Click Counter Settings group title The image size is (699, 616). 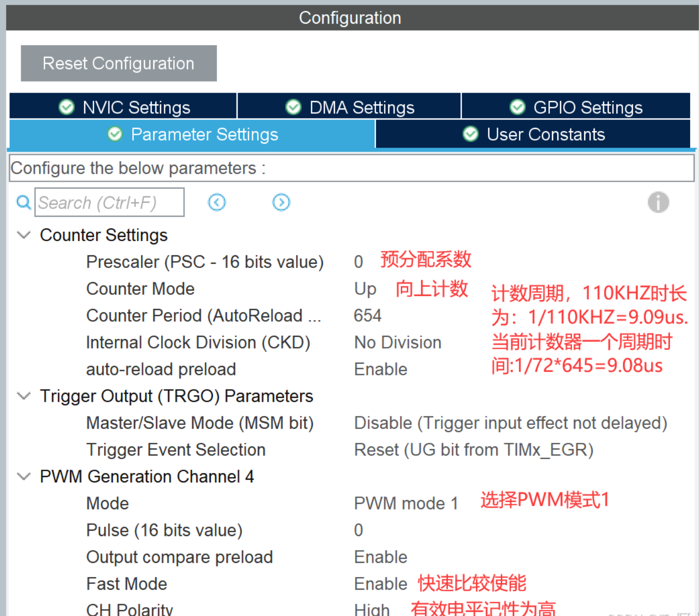tap(104, 235)
